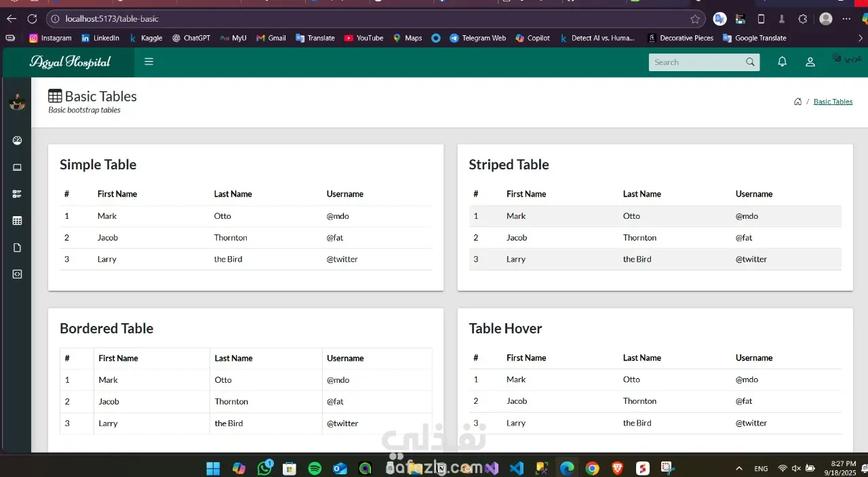The width and height of the screenshot is (868, 477).
Task: Expand more bookmarks chevron
Action: pos(861,38)
